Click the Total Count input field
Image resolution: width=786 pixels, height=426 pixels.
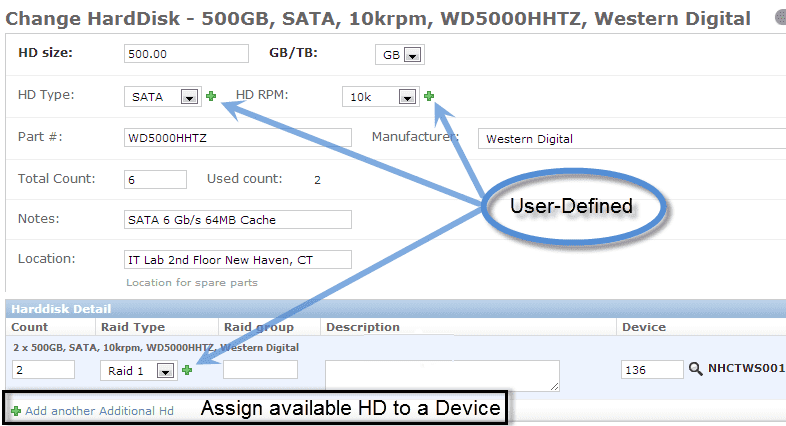point(155,179)
